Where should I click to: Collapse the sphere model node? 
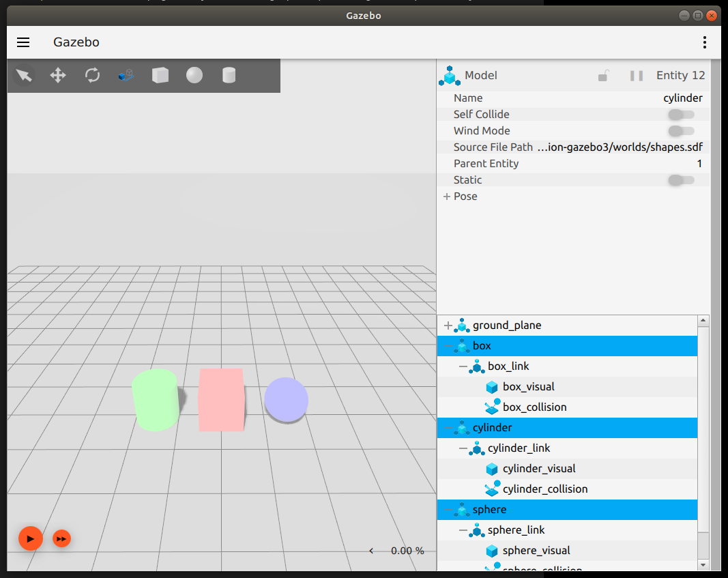click(448, 510)
